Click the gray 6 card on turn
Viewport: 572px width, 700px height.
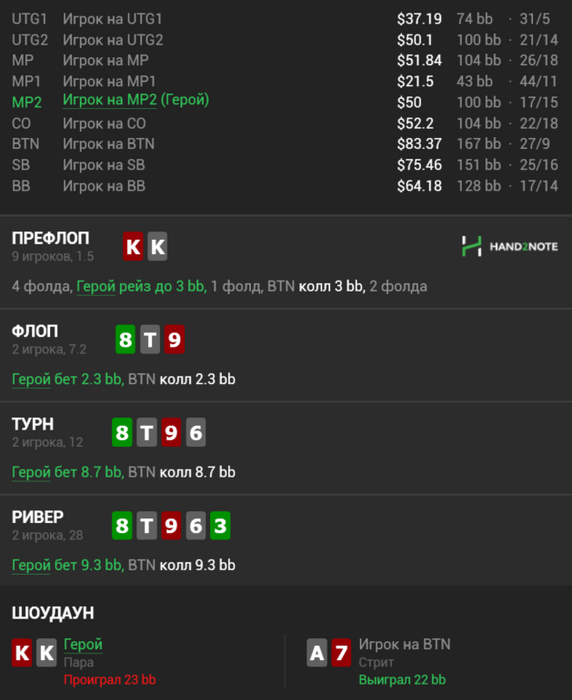coord(196,432)
